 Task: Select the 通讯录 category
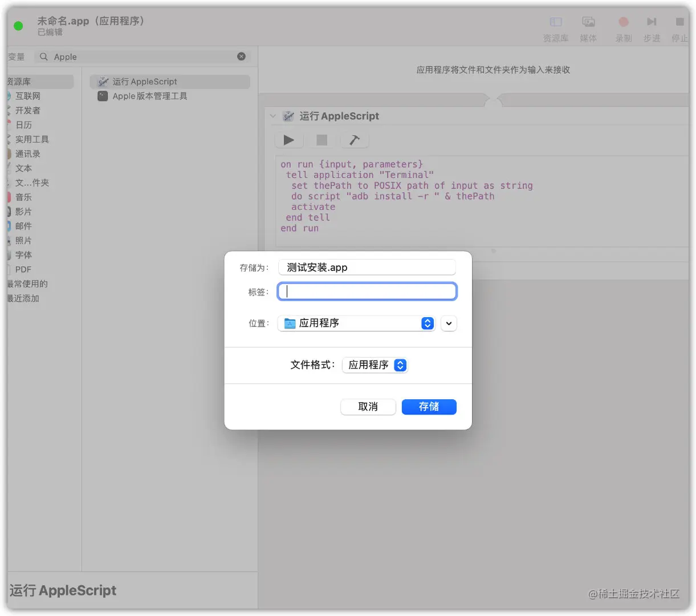pos(28,153)
